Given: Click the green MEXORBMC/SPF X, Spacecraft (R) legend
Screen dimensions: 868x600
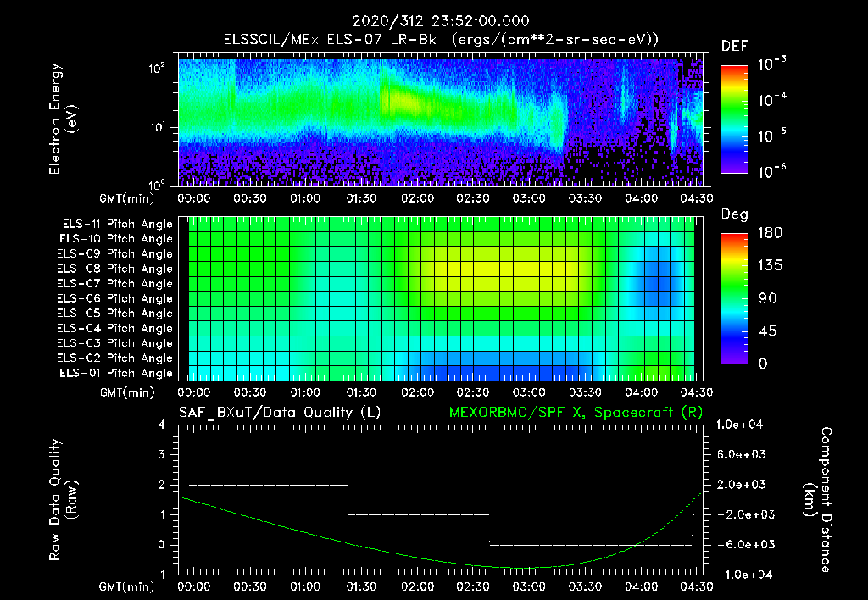Looking at the screenshot, I should (576, 413).
